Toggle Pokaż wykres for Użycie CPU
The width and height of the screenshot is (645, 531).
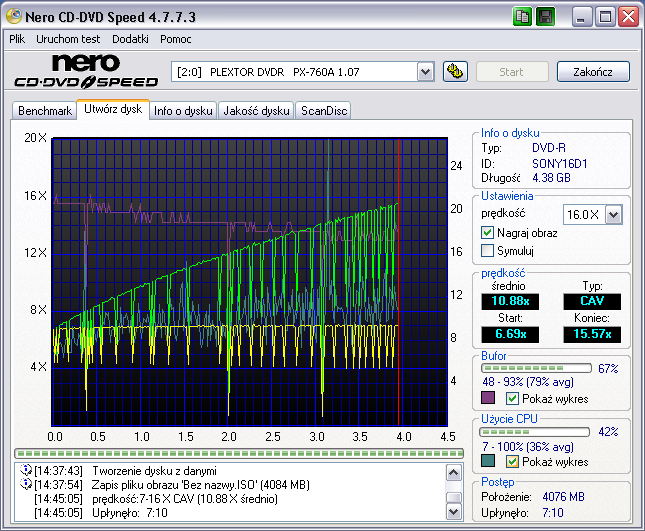[512, 461]
